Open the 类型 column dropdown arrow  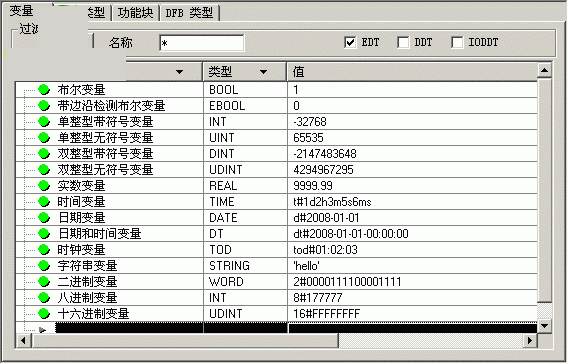click(x=264, y=72)
